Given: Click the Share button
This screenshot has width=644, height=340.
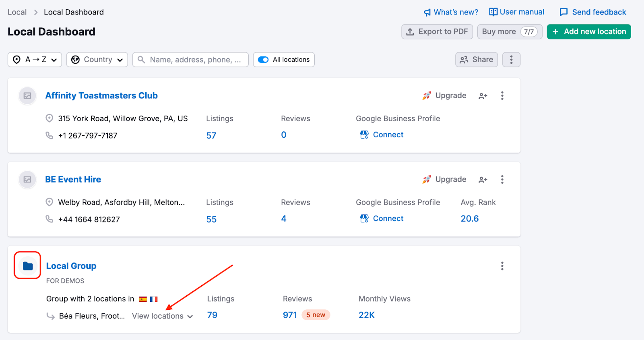Looking at the screenshot, I should pos(477,60).
